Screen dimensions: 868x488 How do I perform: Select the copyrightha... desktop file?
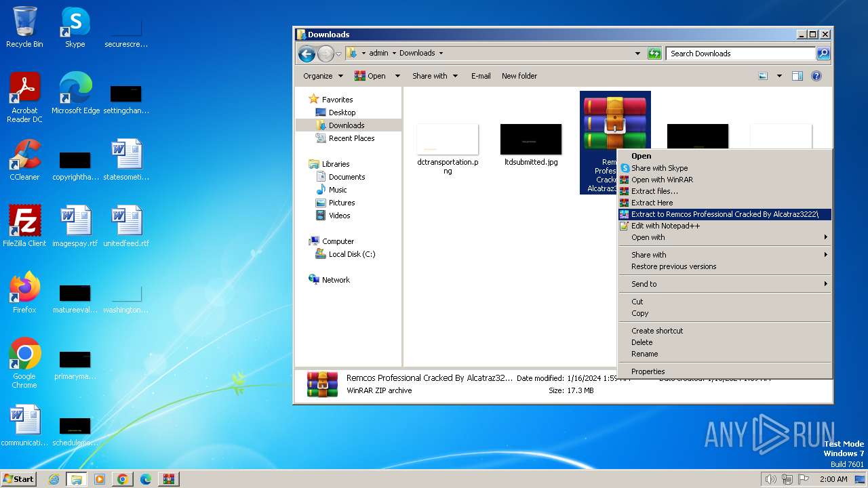click(x=75, y=165)
